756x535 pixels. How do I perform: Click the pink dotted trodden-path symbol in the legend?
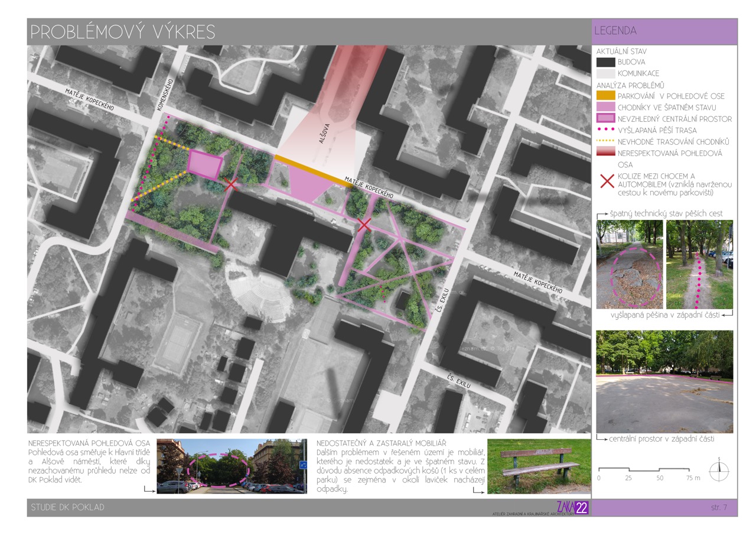pos(605,130)
